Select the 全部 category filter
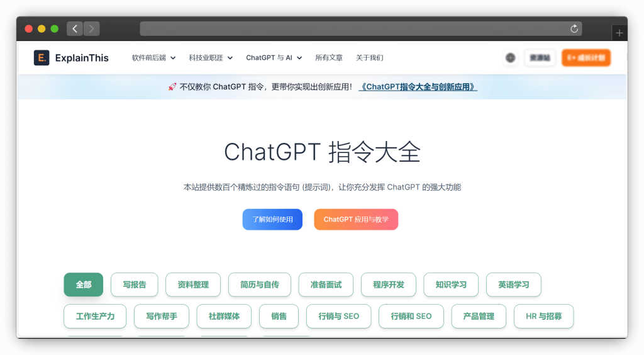The width and height of the screenshot is (644, 355). point(84,285)
